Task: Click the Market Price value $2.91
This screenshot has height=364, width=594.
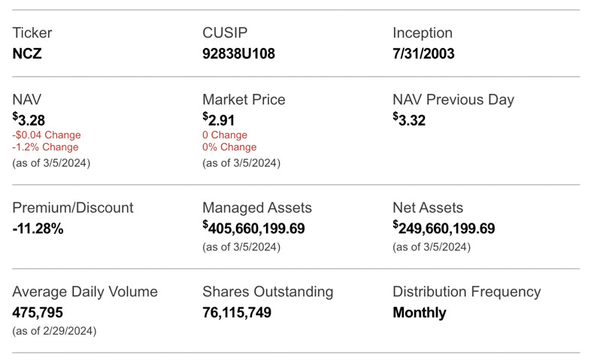Action: pyautogui.click(x=219, y=120)
